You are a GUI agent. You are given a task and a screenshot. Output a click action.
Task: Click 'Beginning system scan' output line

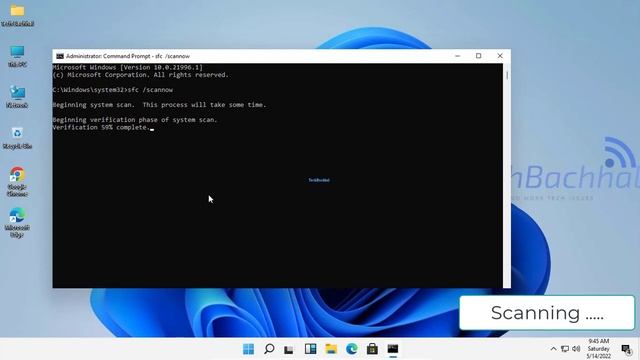pos(159,105)
